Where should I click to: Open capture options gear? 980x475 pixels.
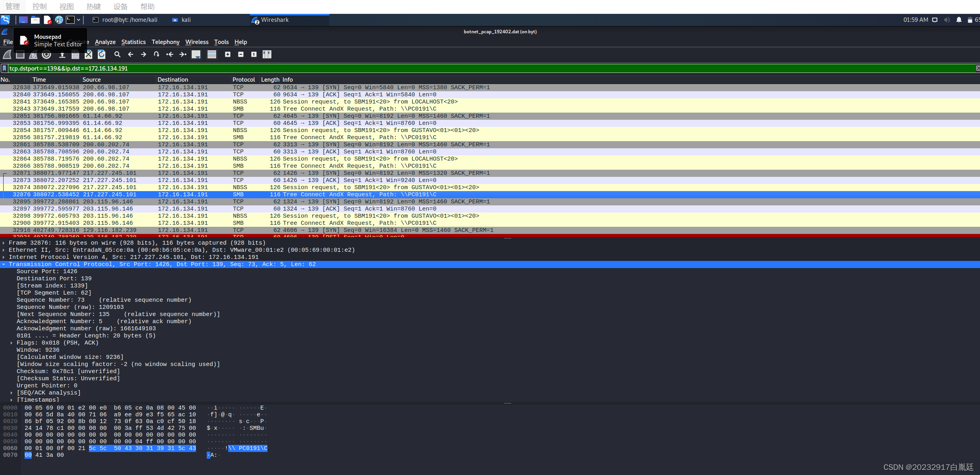(x=46, y=54)
